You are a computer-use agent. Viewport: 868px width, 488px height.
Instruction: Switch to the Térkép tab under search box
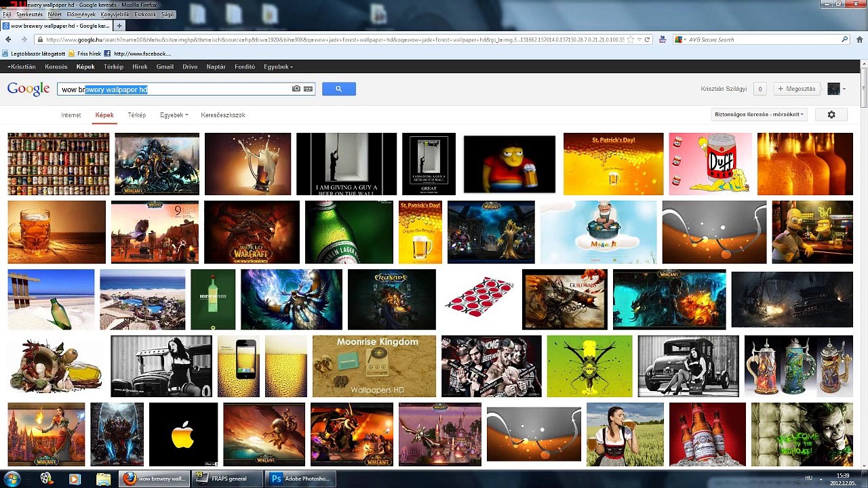[x=137, y=115]
